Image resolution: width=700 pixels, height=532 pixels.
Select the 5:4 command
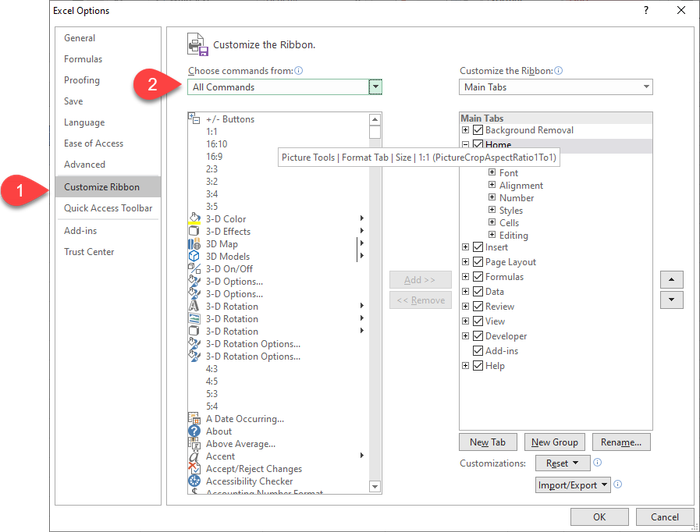212,407
